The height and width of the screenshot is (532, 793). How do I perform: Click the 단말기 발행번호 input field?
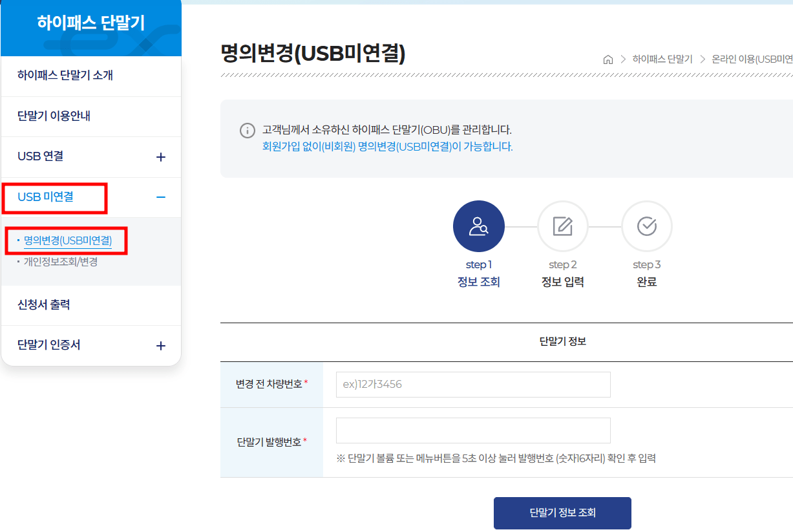point(472,430)
